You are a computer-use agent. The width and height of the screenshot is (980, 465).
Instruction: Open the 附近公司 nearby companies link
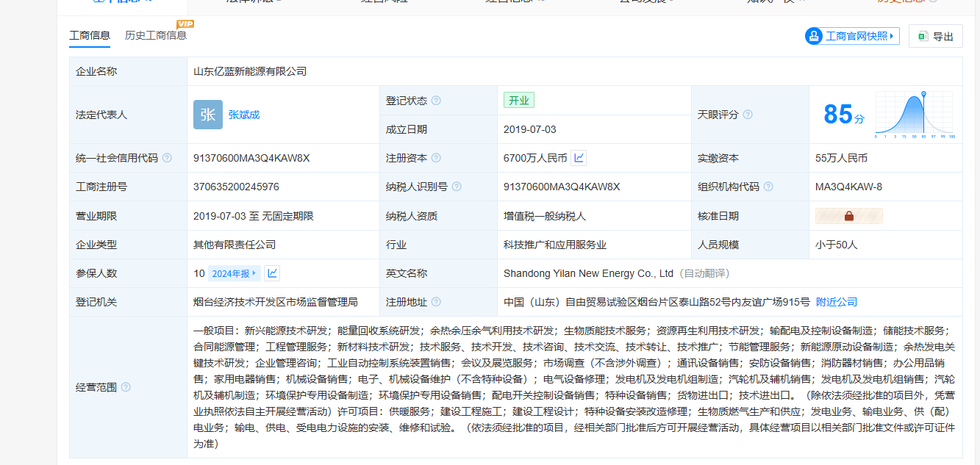pyautogui.click(x=837, y=302)
